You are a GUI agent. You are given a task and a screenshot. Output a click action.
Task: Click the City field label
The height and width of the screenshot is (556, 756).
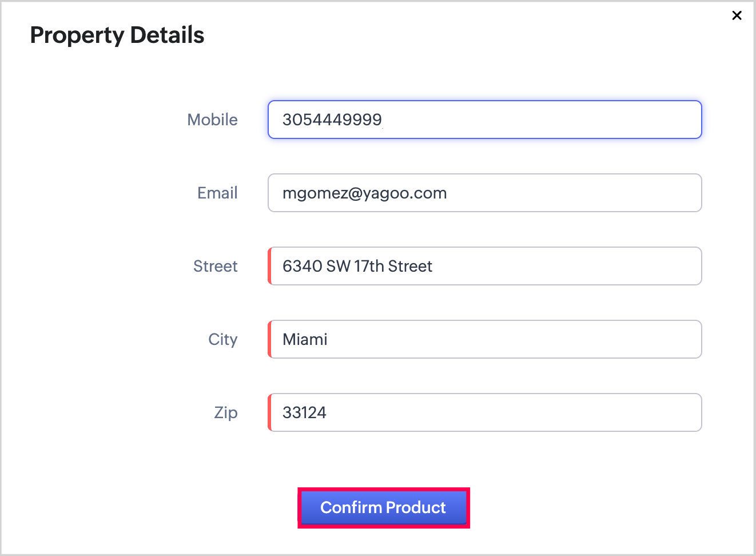tap(222, 339)
